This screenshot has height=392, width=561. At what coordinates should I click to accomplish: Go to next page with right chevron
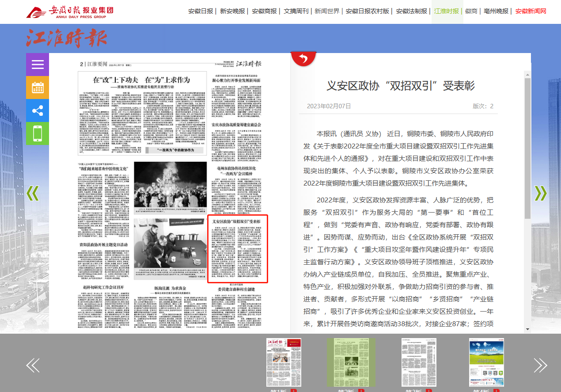pyautogui.click(x=541, y=193)
